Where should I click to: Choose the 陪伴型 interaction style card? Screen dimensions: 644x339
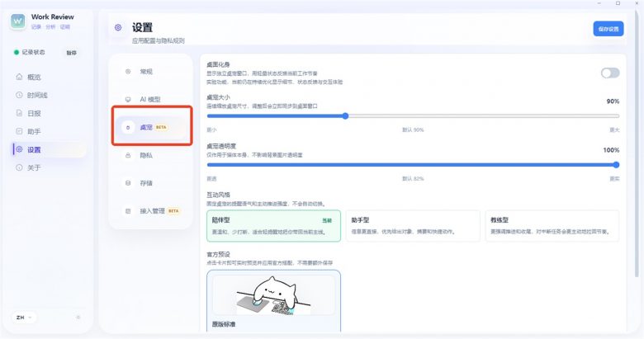[x=273, y=226]
